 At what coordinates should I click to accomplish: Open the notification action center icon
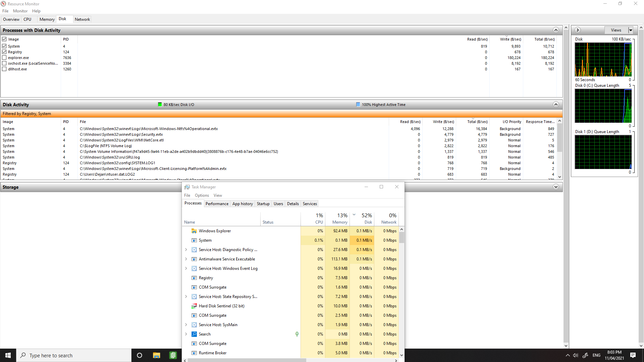click(633, 355)
